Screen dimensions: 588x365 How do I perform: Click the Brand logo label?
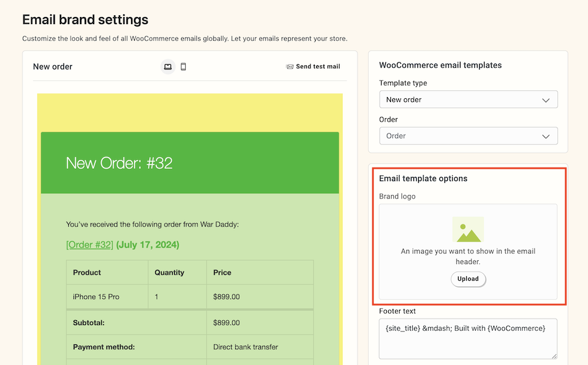click(x=397, y=196)
